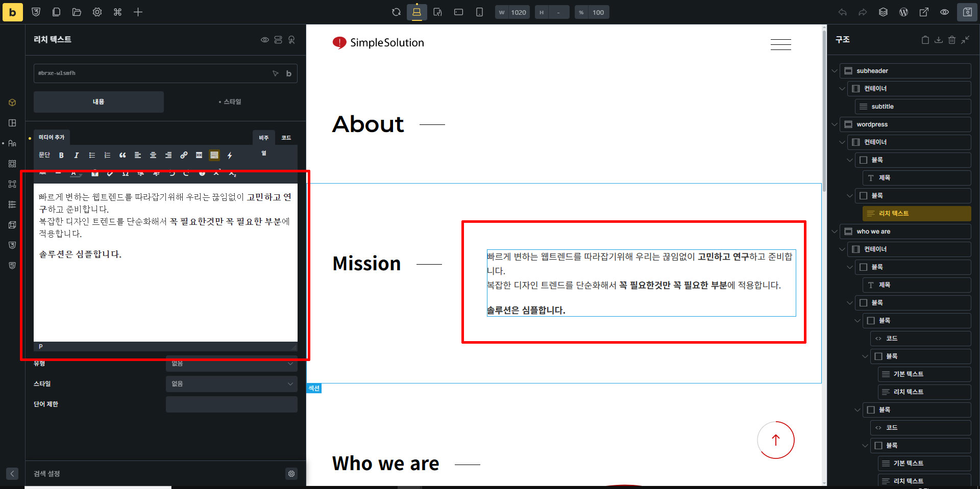Toggle italic formatting in the rich text editor
The height and width of the screenshot is (489, 980).
pos(77,155)
